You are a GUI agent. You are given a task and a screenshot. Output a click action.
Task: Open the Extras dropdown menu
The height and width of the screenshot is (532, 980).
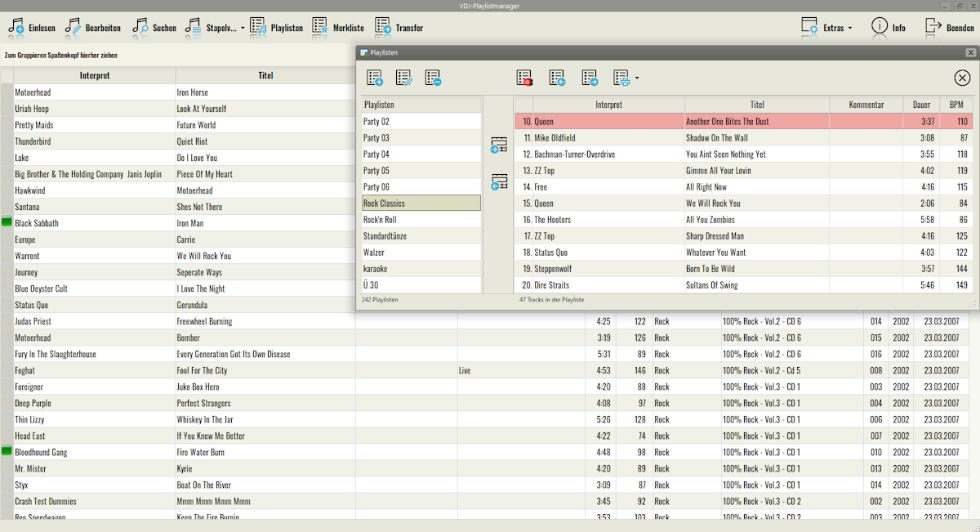click(827, 28)
